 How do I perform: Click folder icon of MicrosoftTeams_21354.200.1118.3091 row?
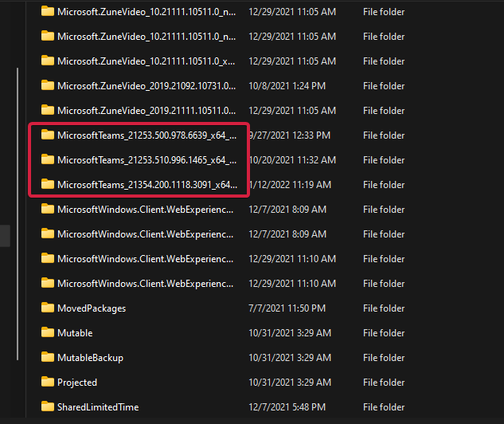48,184
